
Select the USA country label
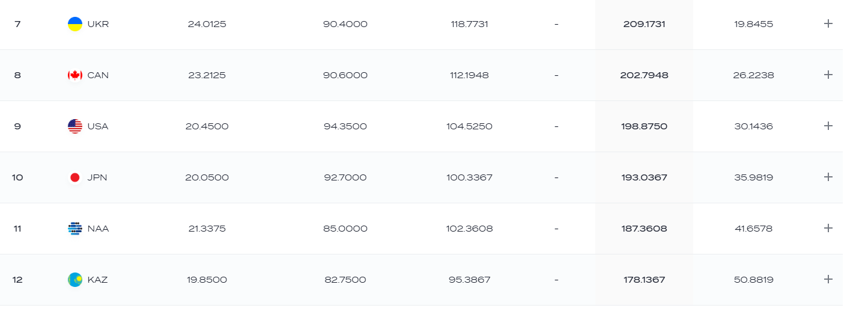tap(98, 126)
